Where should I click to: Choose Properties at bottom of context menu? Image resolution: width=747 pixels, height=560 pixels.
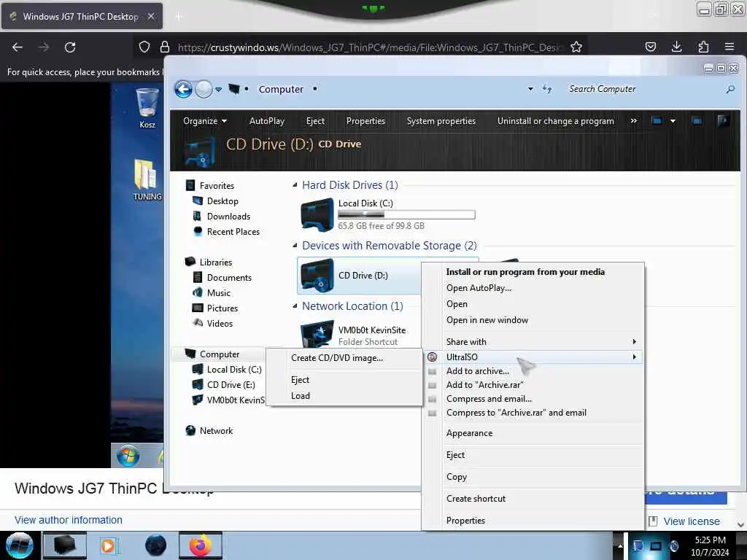465,521
